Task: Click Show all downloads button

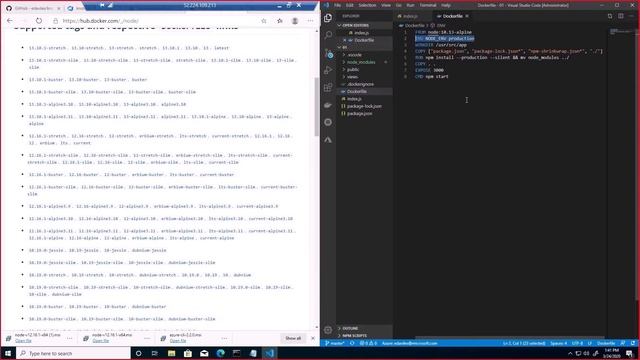Action: [293, 338]
